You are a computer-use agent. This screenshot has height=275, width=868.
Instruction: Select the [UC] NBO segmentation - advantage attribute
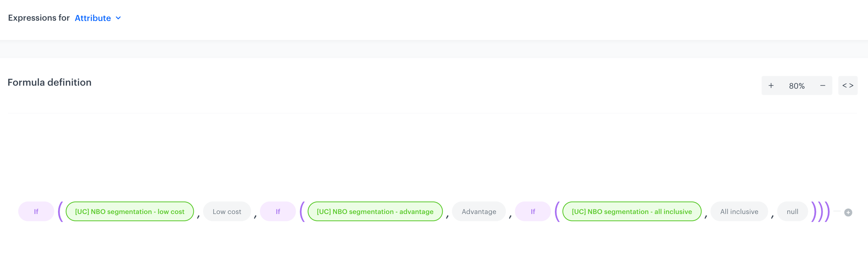[375, 211]
